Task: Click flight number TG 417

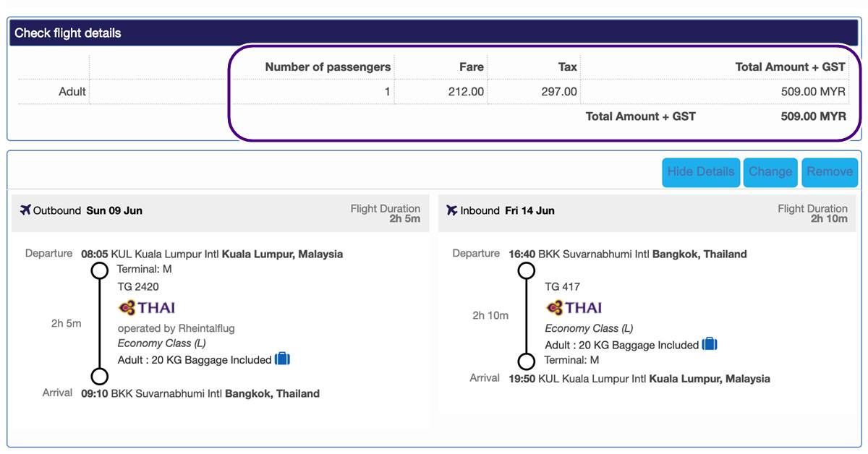Action: coord(562,287)
